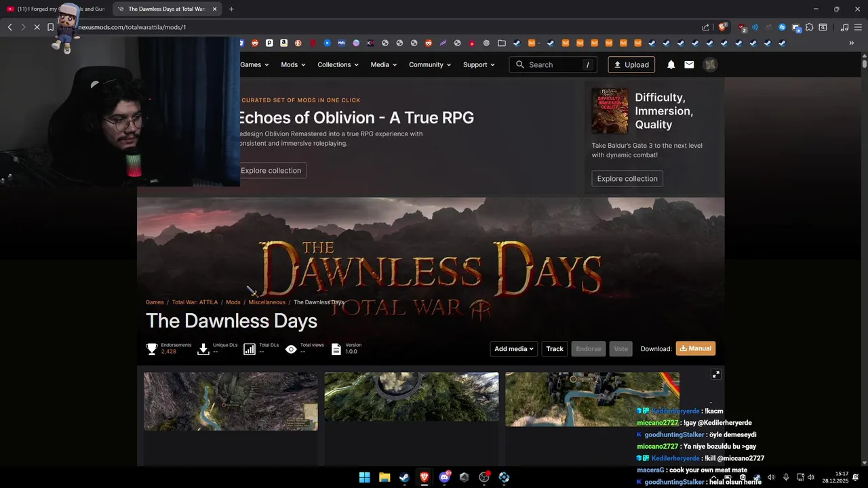Click the Track button
Screen dimensions: 868x488
coord(555,348)
